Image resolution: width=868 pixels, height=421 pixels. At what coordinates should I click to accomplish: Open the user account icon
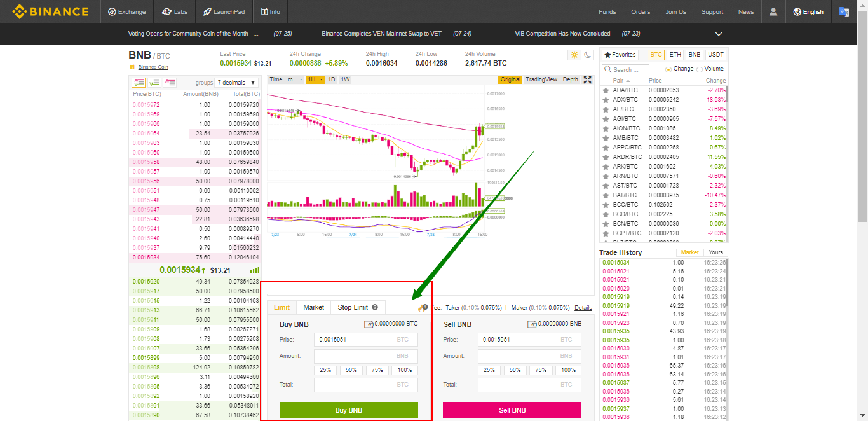click(773, 11)
